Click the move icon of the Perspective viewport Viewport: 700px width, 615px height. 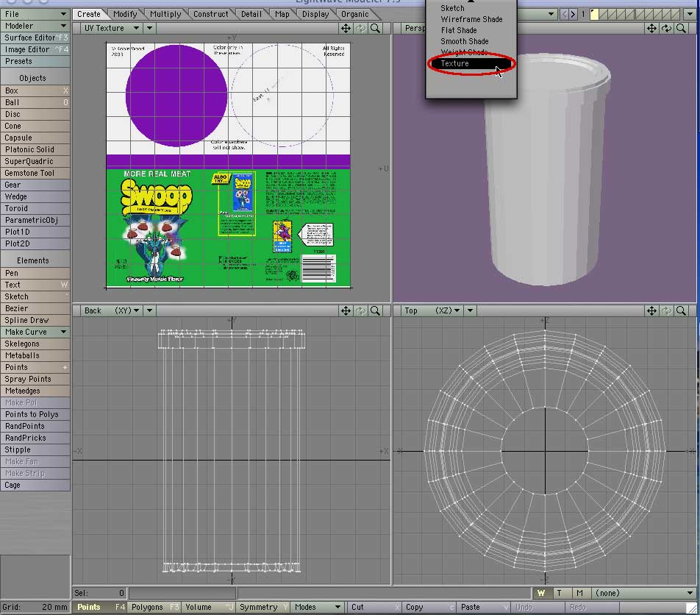pos(651,29)
